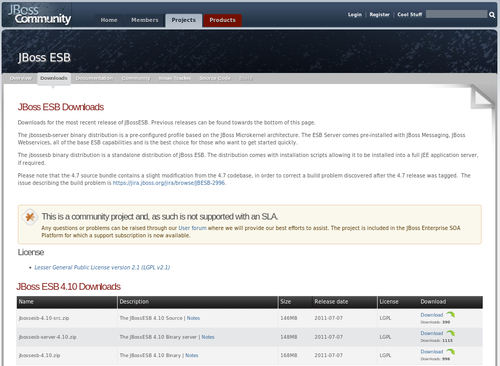Open the Cool Stuff link
Viewport: 500px width, 366px height.
point(410,15)
